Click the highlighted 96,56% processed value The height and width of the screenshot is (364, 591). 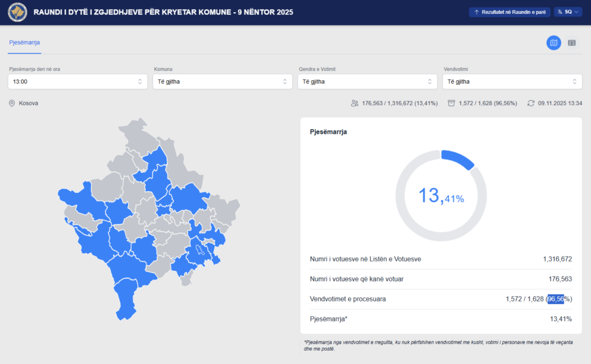coord(556,299)
